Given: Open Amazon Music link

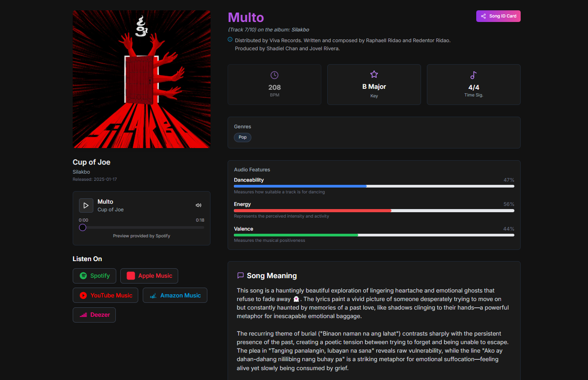Looking at the screenshot, I should (175, 295).
